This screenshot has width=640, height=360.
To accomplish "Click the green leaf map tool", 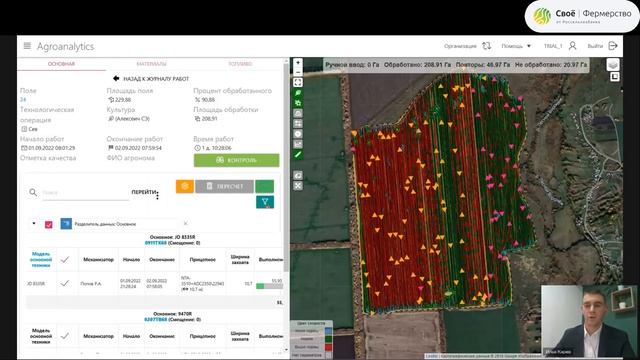I will [x=298, y=93].
